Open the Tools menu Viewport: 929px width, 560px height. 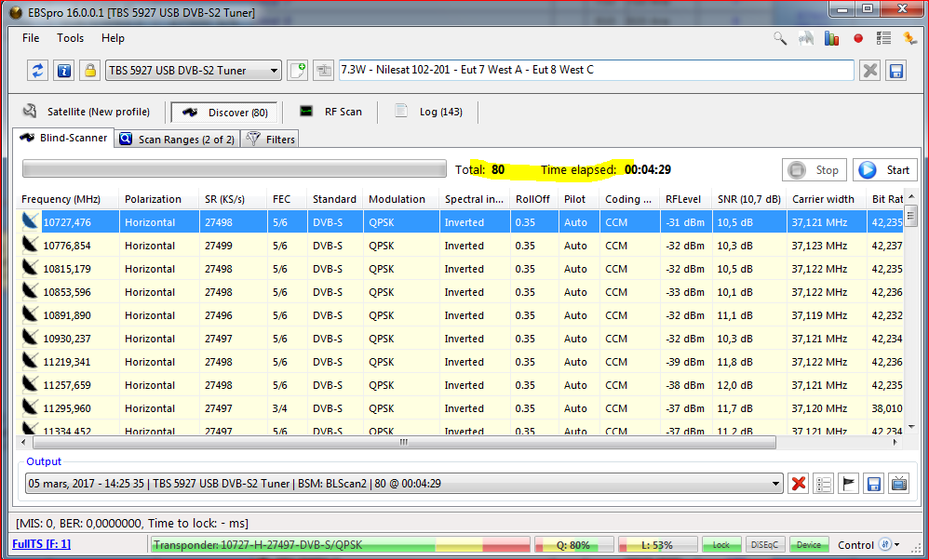(x=70, y=38)
